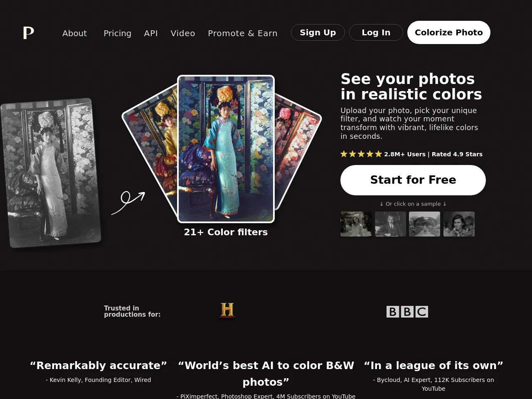Open the API nav link
The width and height of the screenshot is (532, 399).
pyautogui.click(x=151, y=33)
